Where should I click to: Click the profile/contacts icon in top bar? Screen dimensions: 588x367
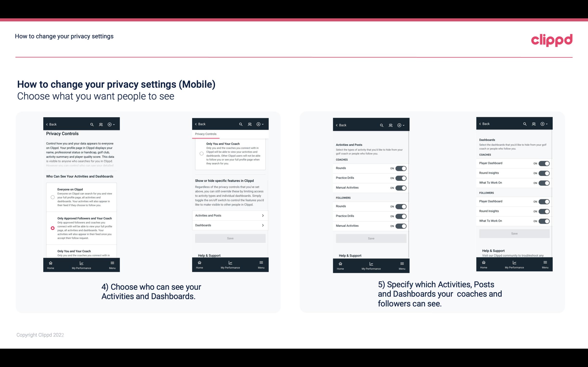coord(100,124)
